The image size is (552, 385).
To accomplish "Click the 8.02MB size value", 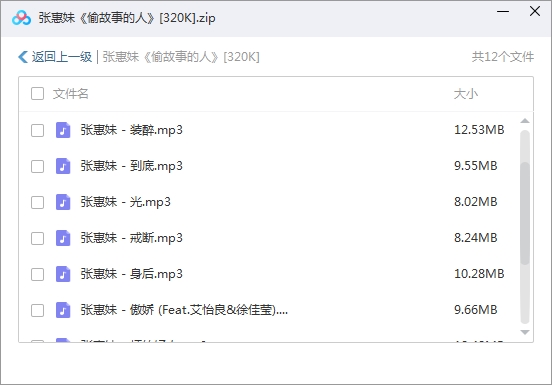I will (x=476, y=202).
